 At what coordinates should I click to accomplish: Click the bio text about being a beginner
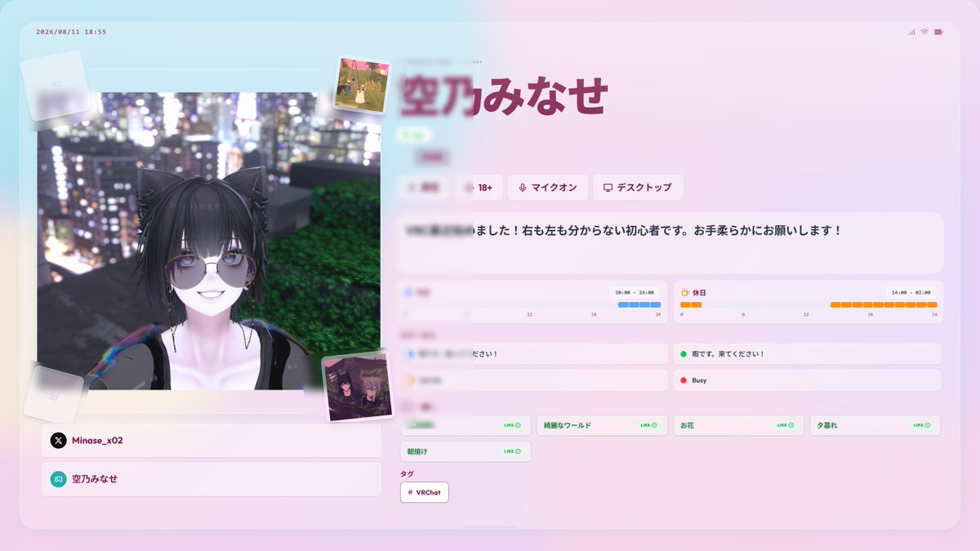624,231
